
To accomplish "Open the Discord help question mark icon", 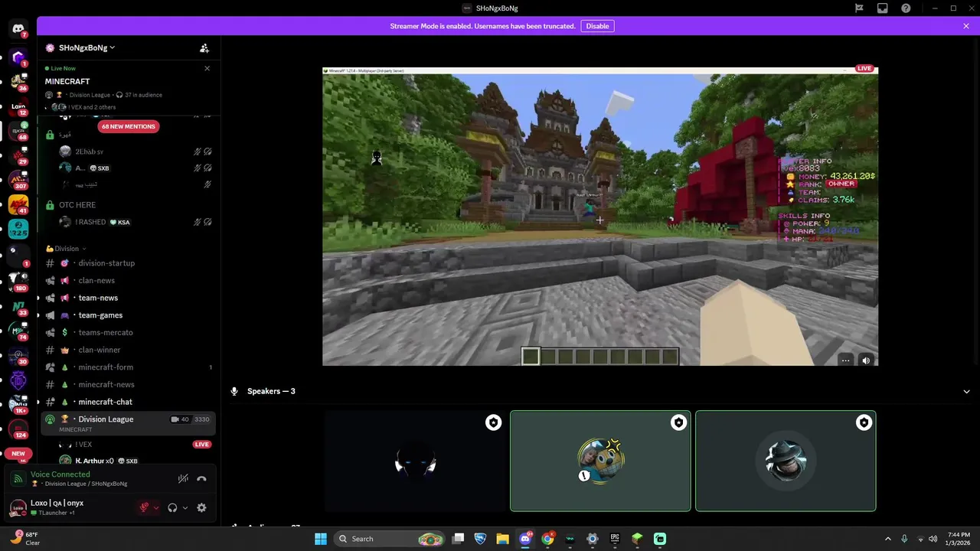I will (x=906, y=8).
